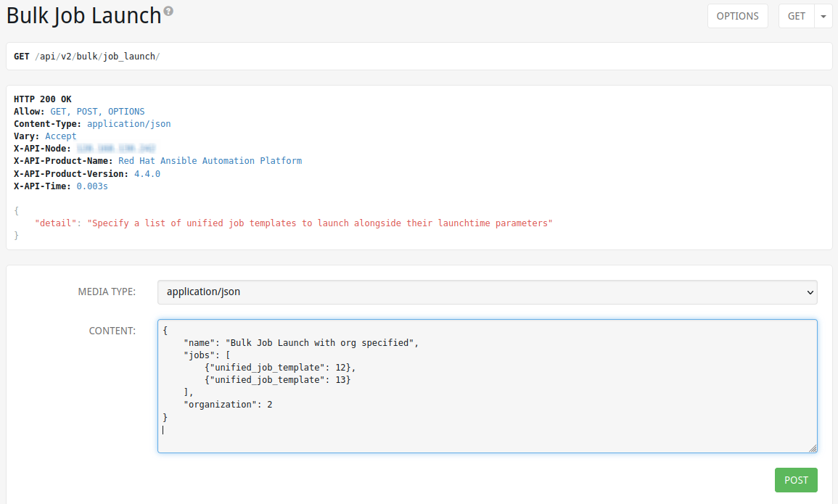The width and height of the screenshot is (838, 504).
Task: Click the product version '4.4.0'
Action: click(147, 173)
